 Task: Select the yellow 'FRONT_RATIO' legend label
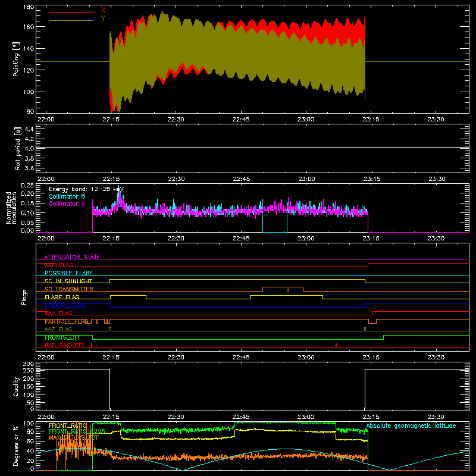[68, 425]
